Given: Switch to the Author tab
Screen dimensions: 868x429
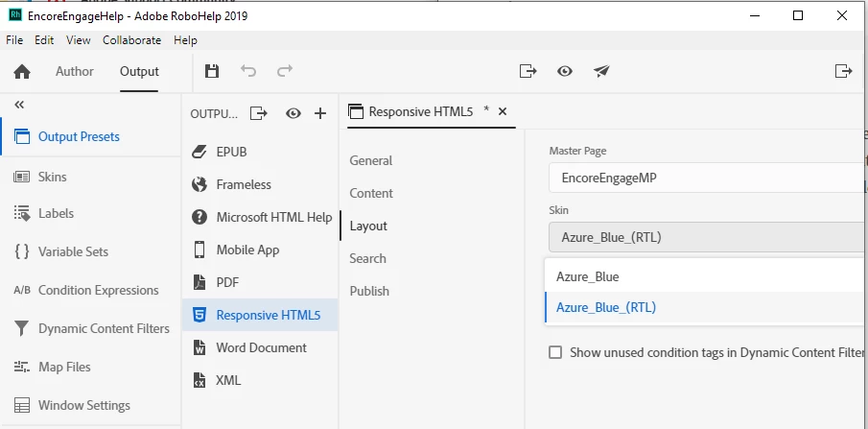Looking at the screenshot, I should pyautogui.click(x=75, y=71).
